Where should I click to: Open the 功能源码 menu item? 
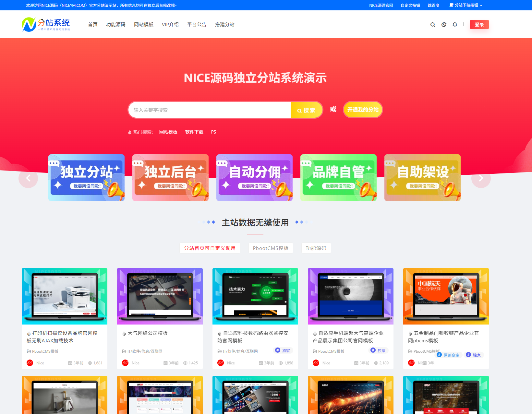point(116,25)
